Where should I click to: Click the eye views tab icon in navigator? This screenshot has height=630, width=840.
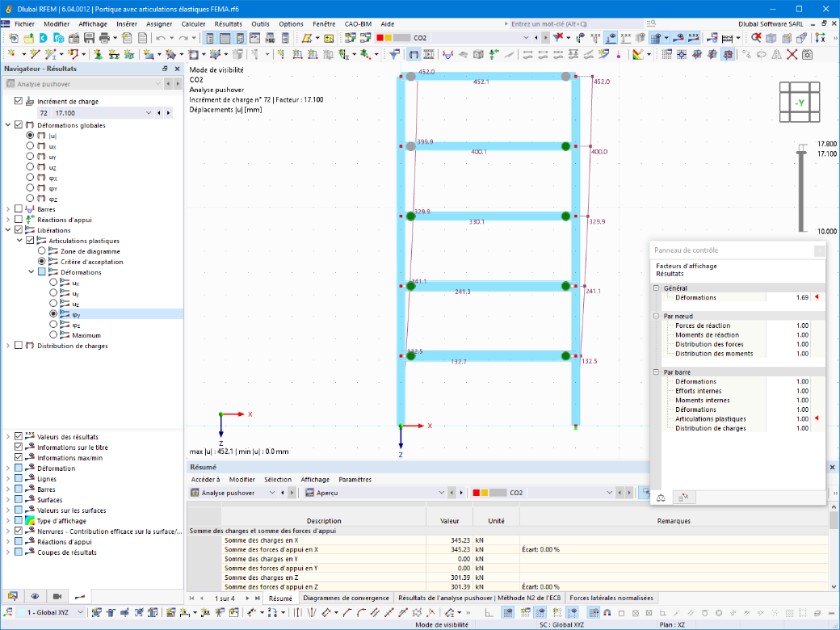[35, 596]
